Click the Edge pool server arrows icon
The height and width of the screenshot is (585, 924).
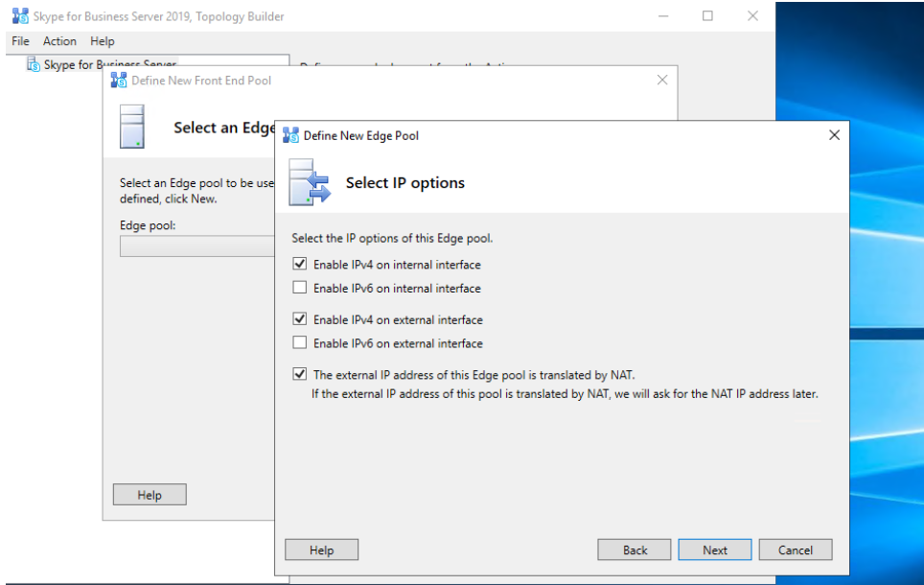(310, 182)
